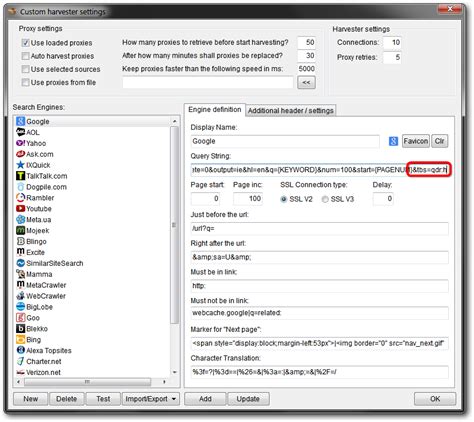Image resolution: width=474 pixels, height=422 pixels.
Task: Click the AOL engine icon
Action: (x=20, y=132)
